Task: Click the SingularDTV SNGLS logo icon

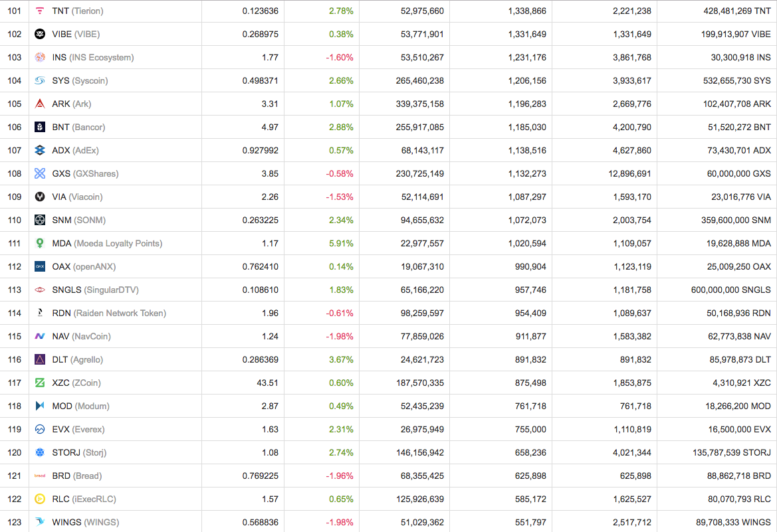Action: (x=40, y=290)
